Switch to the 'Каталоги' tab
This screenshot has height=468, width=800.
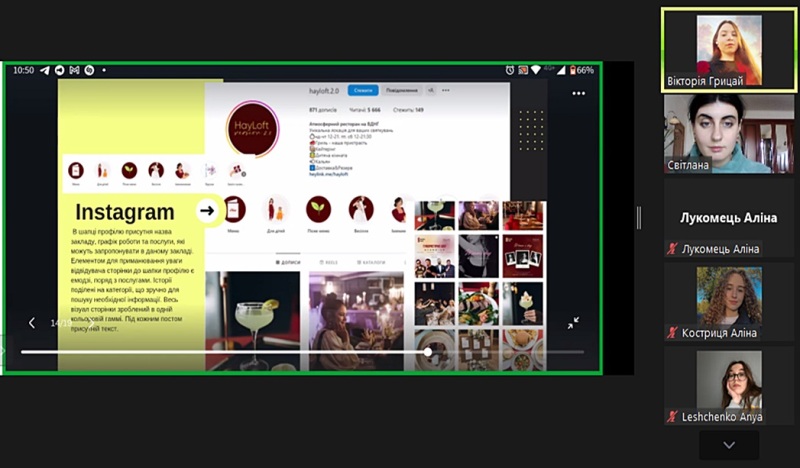371,262
